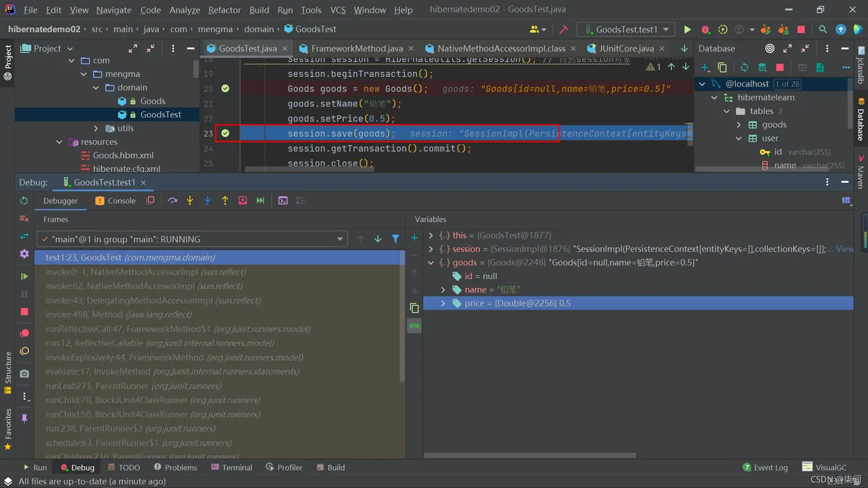Collapse all in the Database panel

pos(805,48)
